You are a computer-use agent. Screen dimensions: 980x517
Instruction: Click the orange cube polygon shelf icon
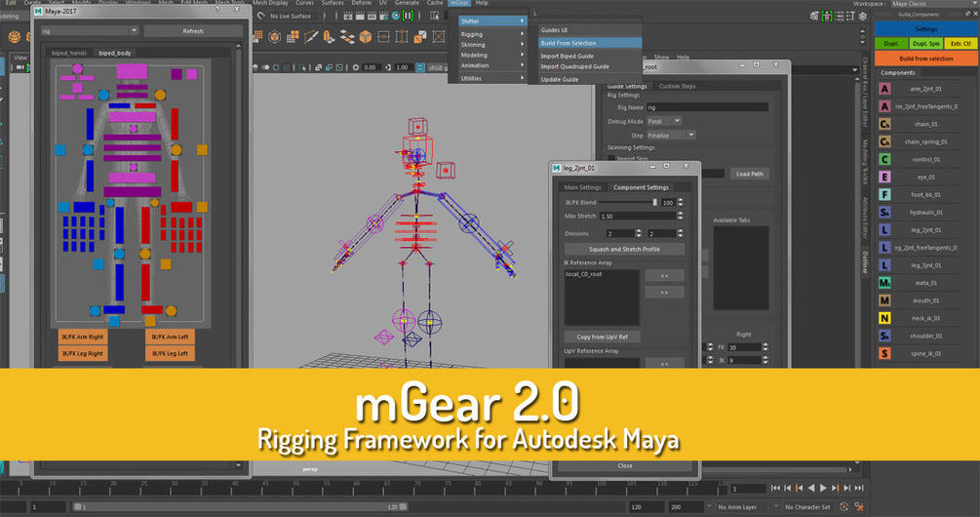(x=365, y=37)
